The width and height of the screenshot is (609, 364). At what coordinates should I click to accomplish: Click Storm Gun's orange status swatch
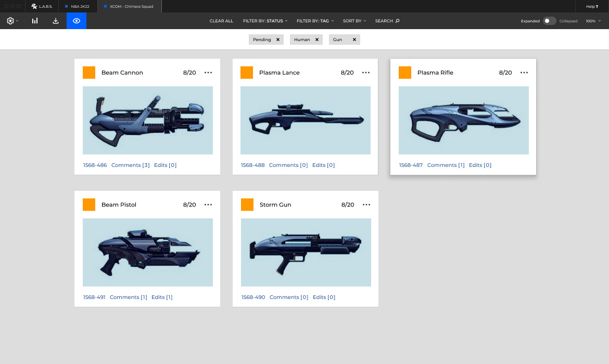pyautogui.click(x=247, y=204)
